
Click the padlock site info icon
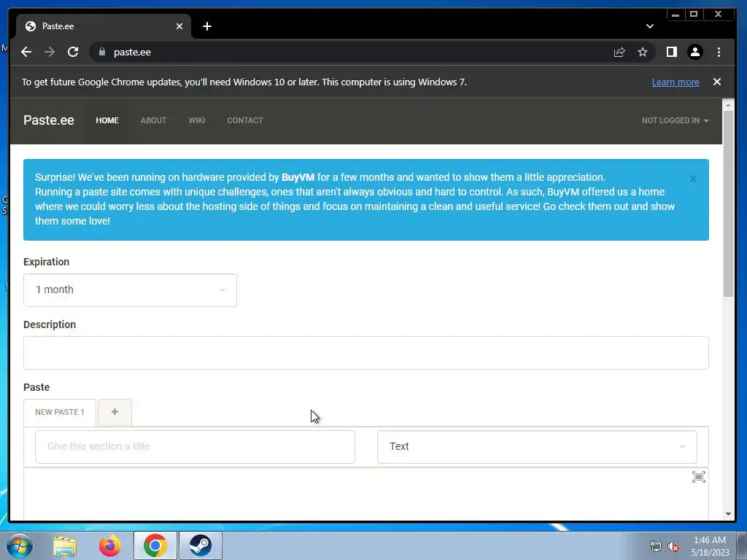click(101, 52)
